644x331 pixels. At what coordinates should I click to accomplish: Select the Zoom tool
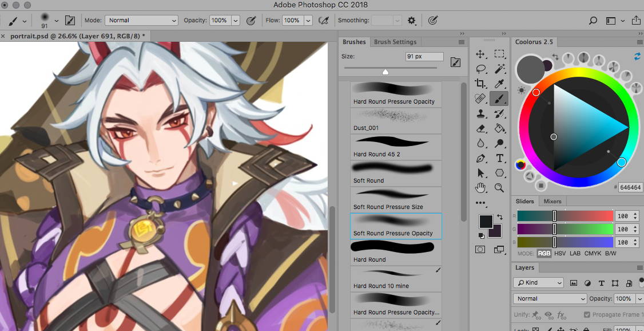point(499,188)
